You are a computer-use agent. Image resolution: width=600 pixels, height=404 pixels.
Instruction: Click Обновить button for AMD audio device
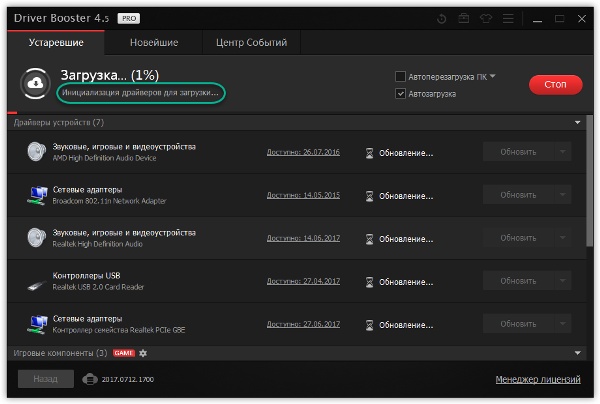pyautogui.click(x=518, y=152)
